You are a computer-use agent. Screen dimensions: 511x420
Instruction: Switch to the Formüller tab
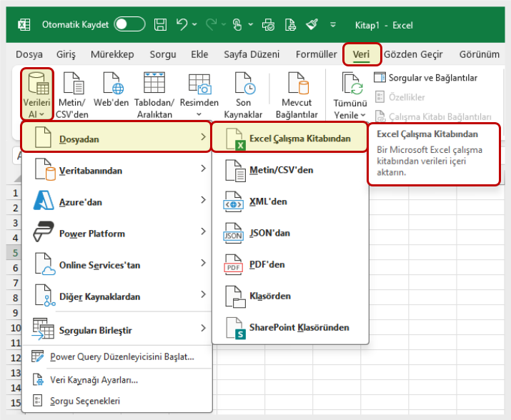click(x=316, y=54)
